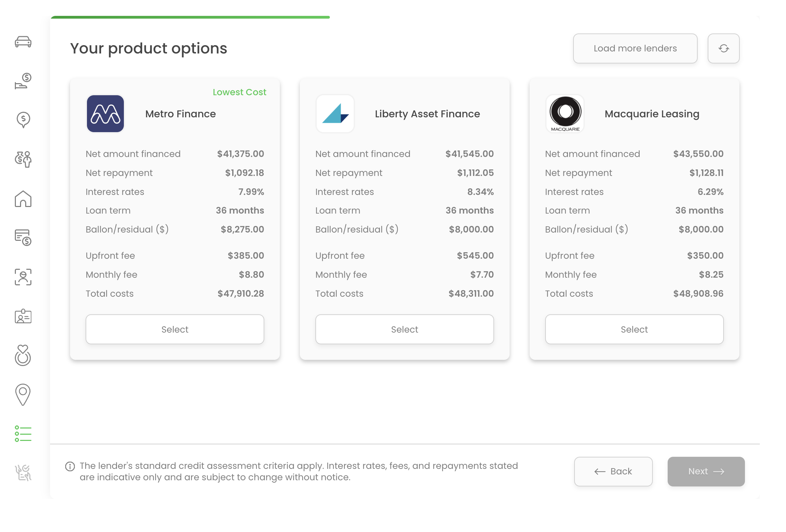This screenshot has height=532, width=786.
Task: Click the Lowest Cost label
Action: pos(239,92)
